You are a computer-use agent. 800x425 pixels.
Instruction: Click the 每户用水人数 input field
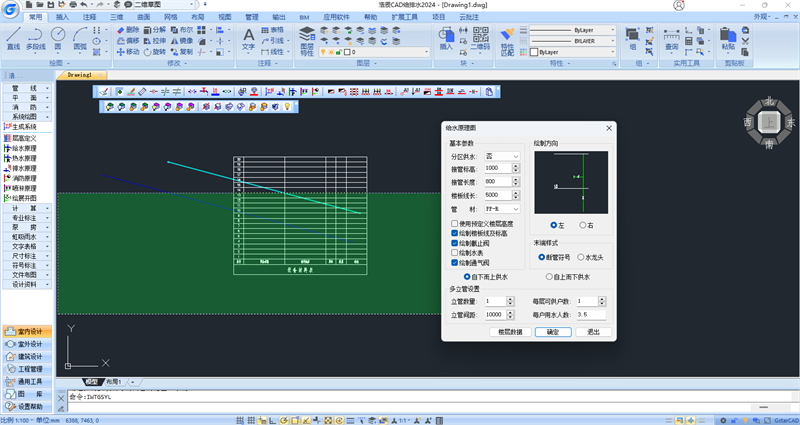589,315
